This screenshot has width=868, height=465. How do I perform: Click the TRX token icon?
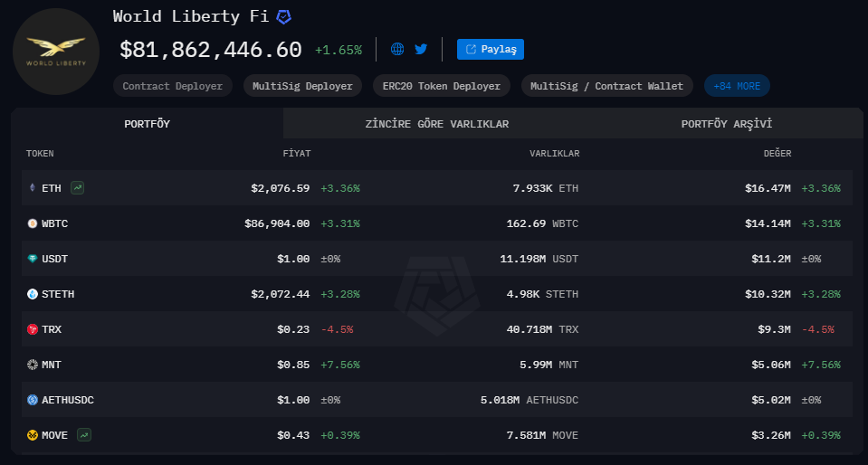point(33,329)
